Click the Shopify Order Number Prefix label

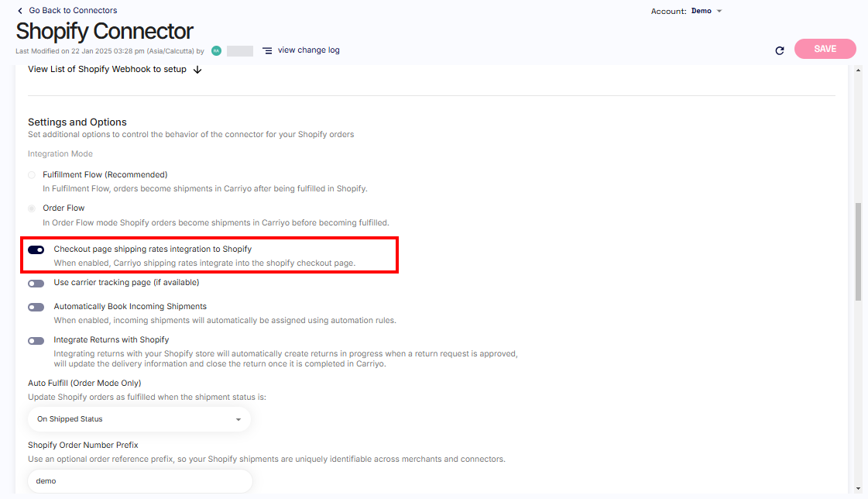click(83, 445)
